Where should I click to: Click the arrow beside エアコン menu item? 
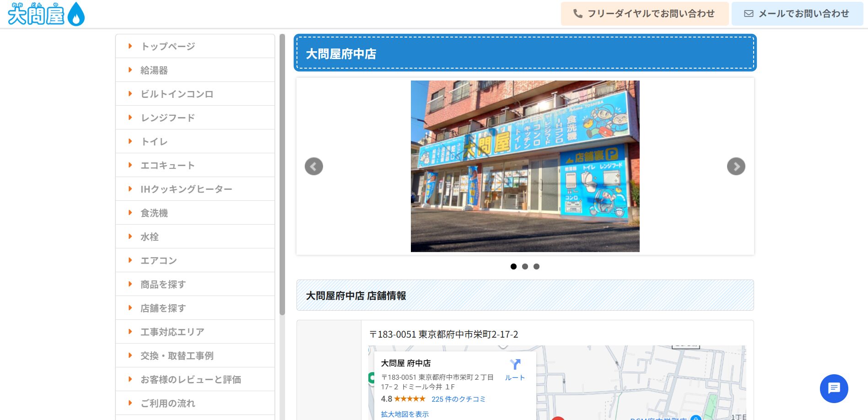click(130, 260)
